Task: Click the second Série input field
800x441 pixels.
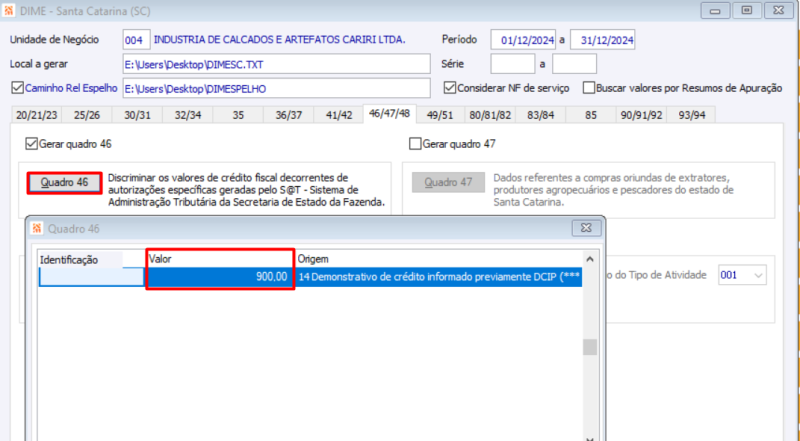Action: 574,64
